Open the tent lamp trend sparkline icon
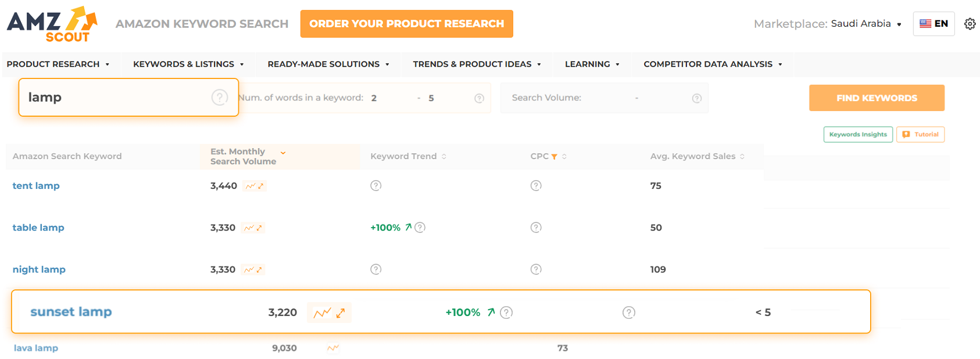Image resolution: width=980 pixels, height=359 pixels. click(251, 186)
